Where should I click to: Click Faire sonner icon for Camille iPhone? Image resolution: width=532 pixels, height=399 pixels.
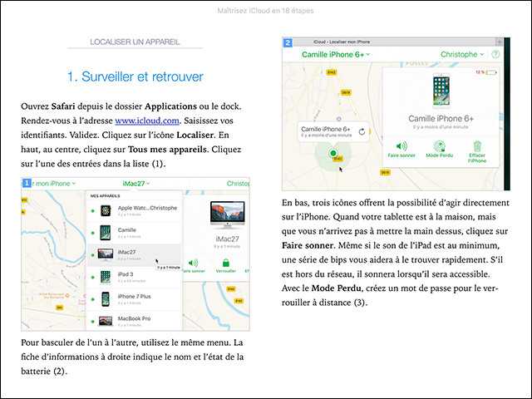[x=401, y=146]
